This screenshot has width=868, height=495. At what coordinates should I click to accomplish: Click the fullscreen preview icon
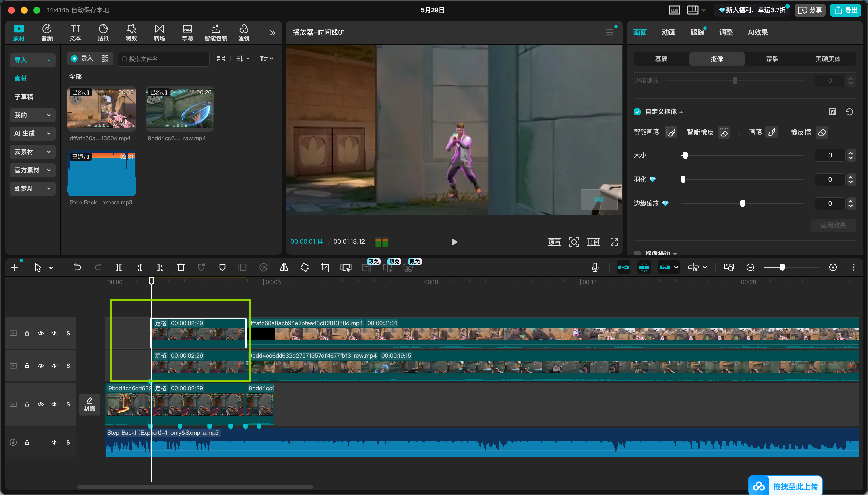[x=614, y=242]
